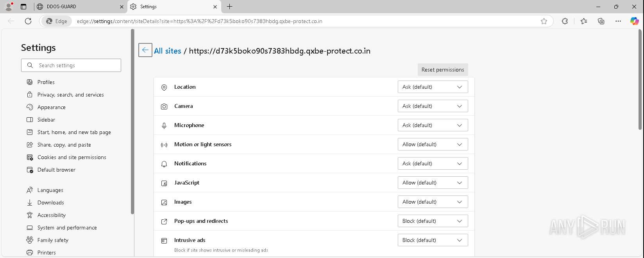Click the Intrusive ads icon
The image size is (644, 258).
[x=164, y=240]
